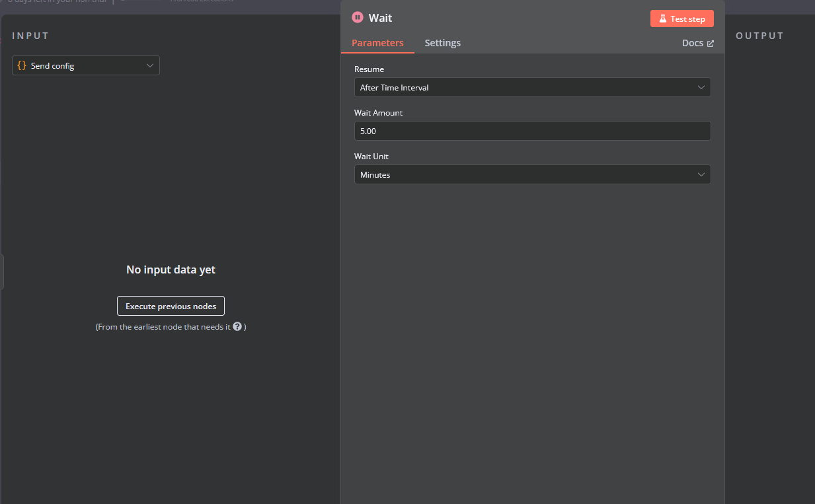815x504 pixels.
Task: Expand the Send config input selector
Action: tap(86, 65)
